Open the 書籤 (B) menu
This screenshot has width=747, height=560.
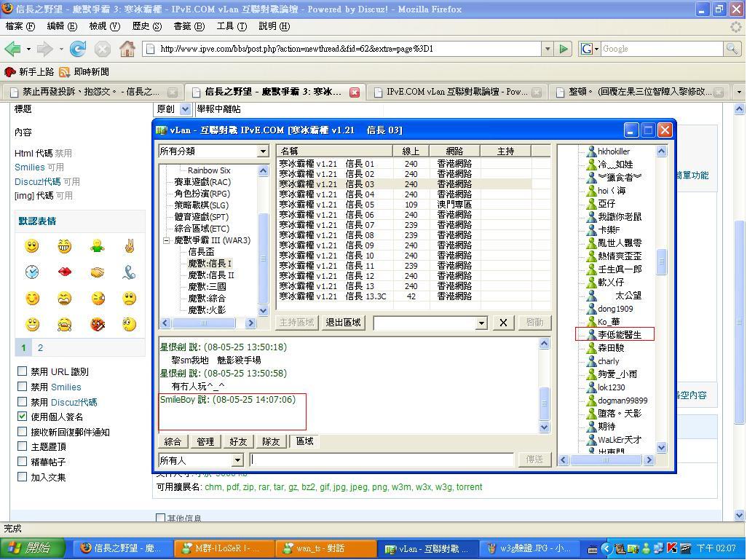(x=188, y=26)
